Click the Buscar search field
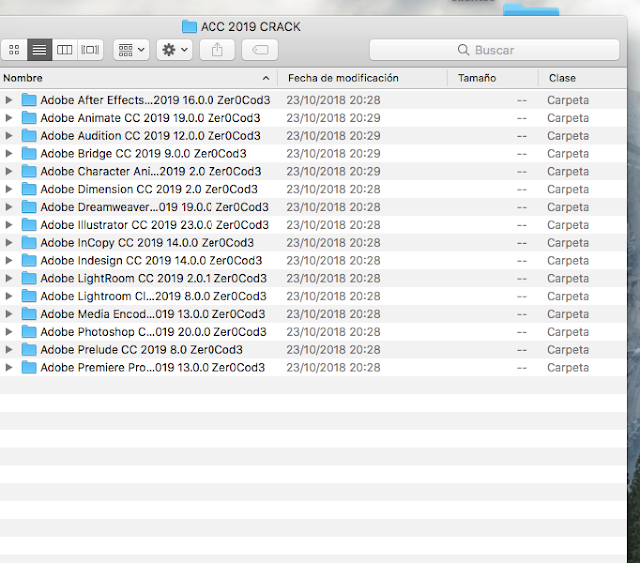 494,50
